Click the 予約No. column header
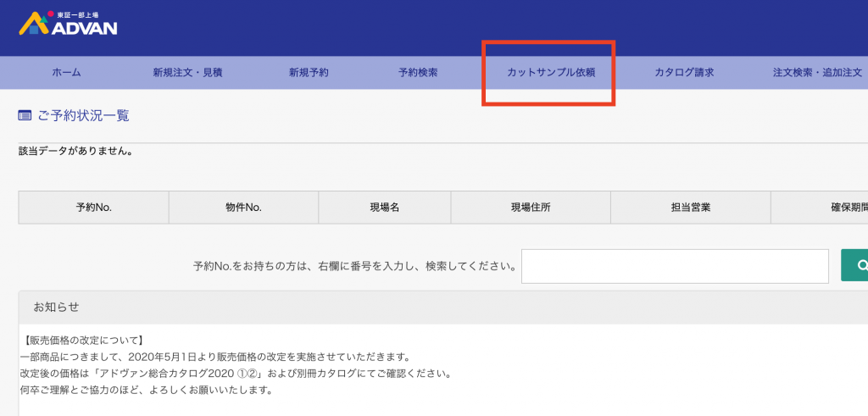Screen dimensions: 868x416 tap(93, 208)
